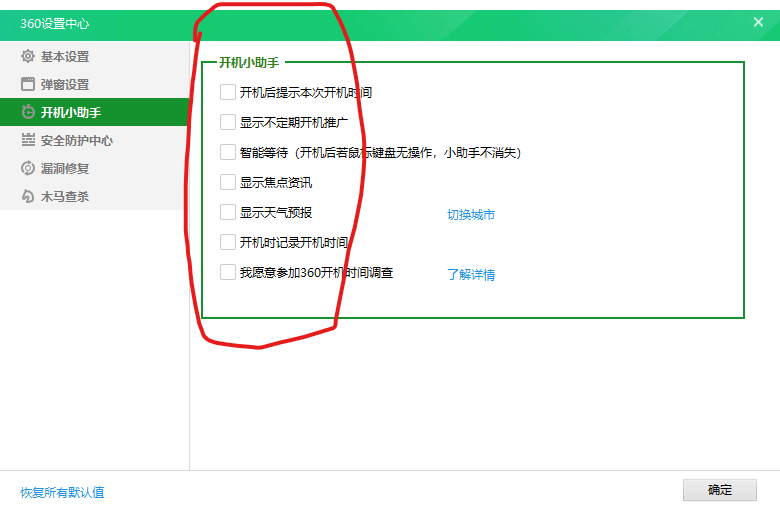Toggle the 智能等待 checkbox

(228, 152)
